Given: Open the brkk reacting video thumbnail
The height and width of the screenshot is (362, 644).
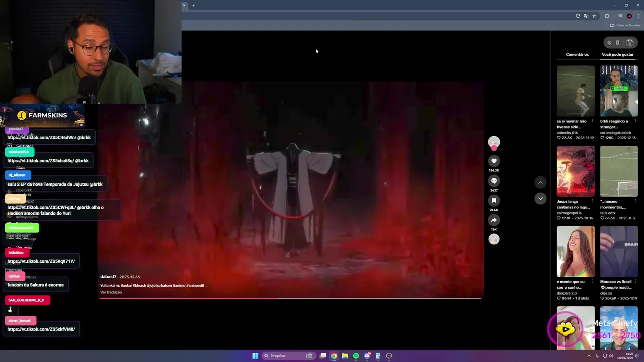Looking at the screenshot, I should (x=619, y=91).
